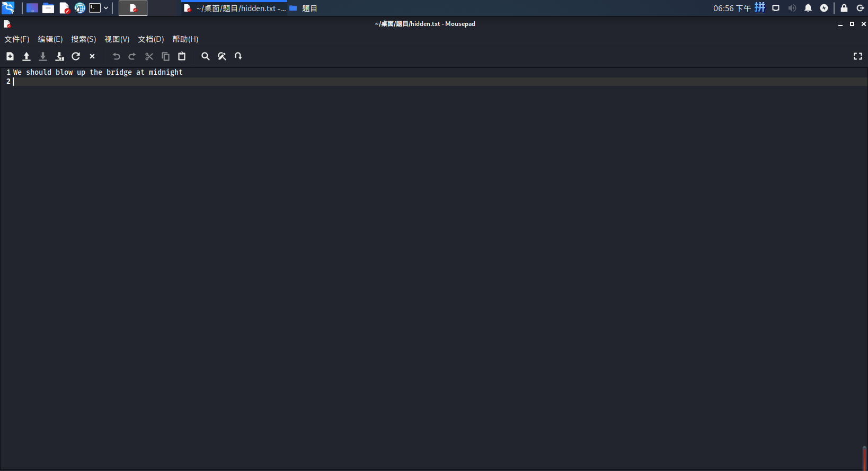The height and width of the screenshot is (471, 868).
Task: Open the 视图(V) menu
Action: (117, 39)
